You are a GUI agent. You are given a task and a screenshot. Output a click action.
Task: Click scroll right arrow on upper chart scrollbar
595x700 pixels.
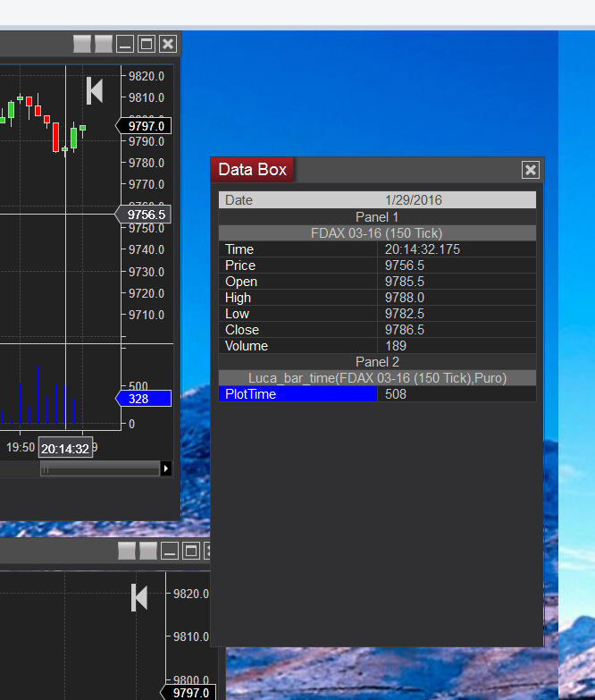point(166,468)
